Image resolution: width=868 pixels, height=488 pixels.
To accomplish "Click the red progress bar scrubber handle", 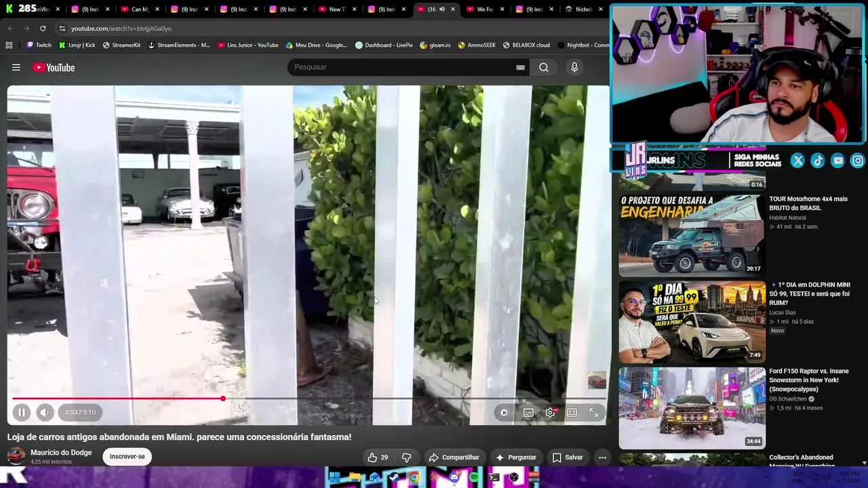I will (x=222, y=399).
